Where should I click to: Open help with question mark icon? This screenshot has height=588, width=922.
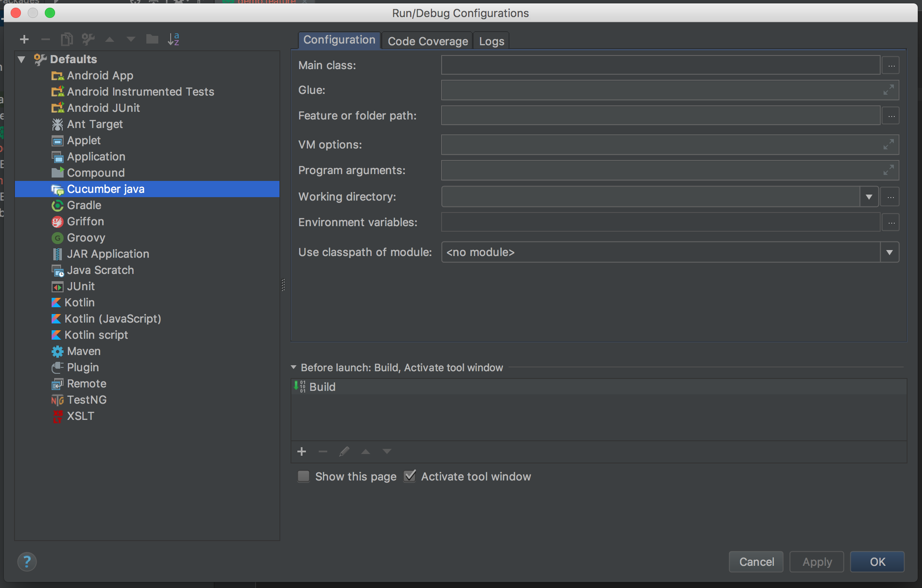(x=27, y=562)
